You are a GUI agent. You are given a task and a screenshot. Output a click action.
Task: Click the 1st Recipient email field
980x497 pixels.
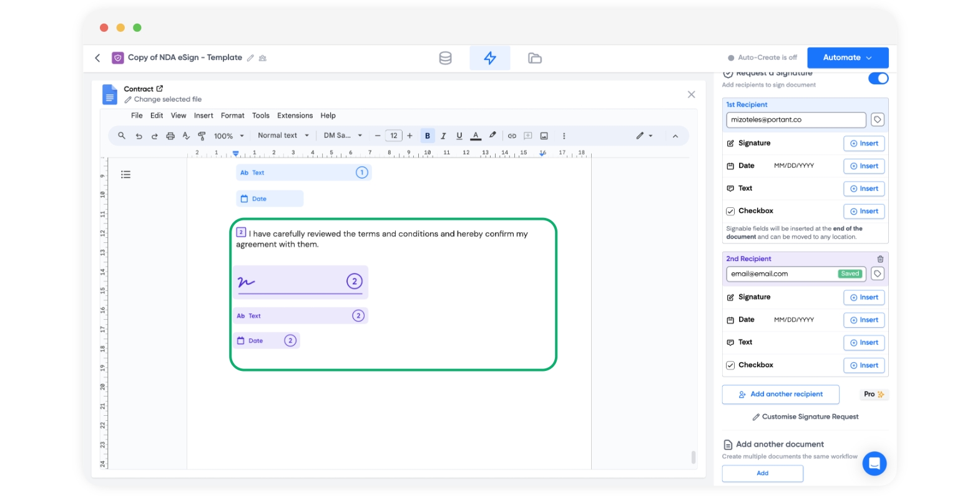[795, 120]
